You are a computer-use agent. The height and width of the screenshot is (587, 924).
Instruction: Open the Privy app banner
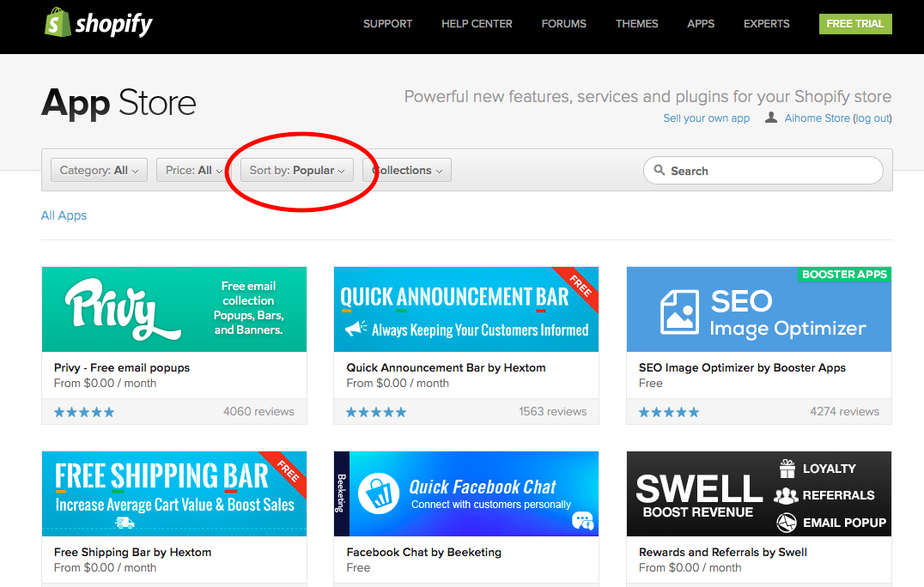[x=174, y=309]
